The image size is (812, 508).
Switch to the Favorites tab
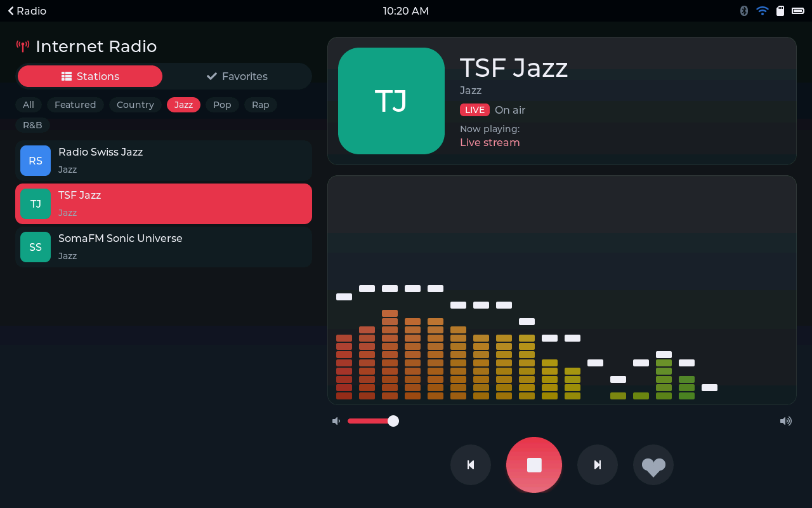click(237, 76)
